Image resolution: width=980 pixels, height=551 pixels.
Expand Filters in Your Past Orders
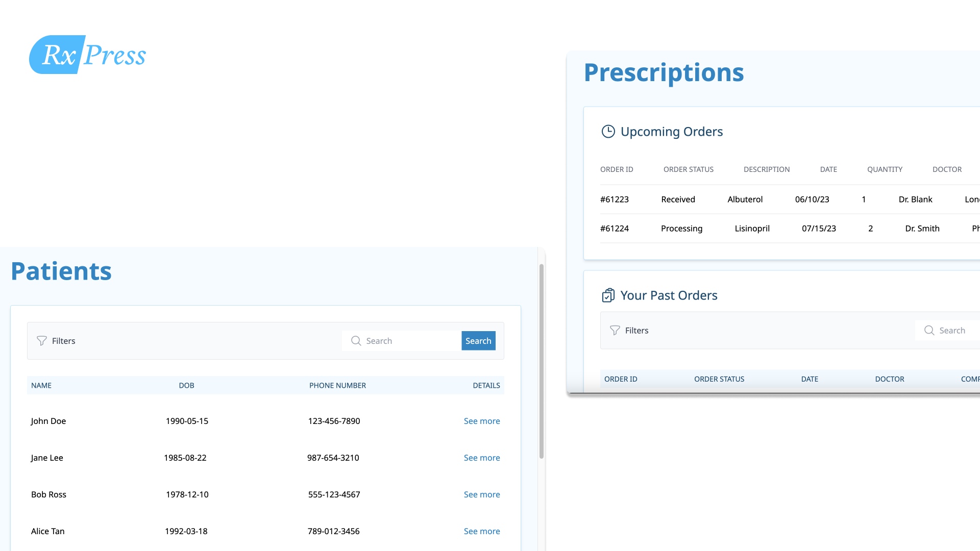pos(636,331)
